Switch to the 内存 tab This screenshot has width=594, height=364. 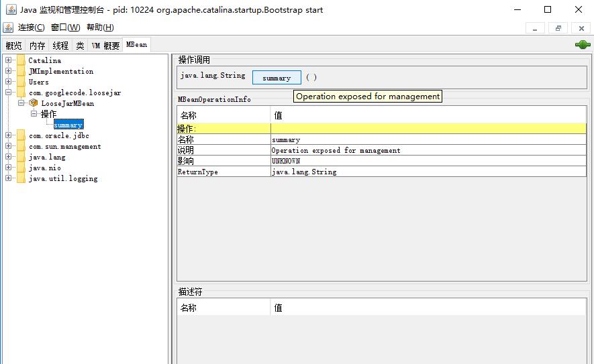pyautogui.click(x=37, y=46)
